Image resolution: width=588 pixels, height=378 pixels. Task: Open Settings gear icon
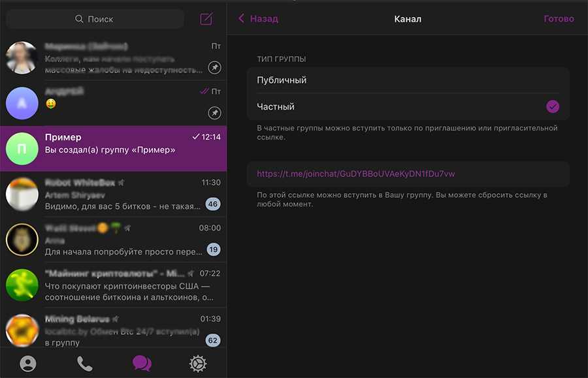point(198,364)
